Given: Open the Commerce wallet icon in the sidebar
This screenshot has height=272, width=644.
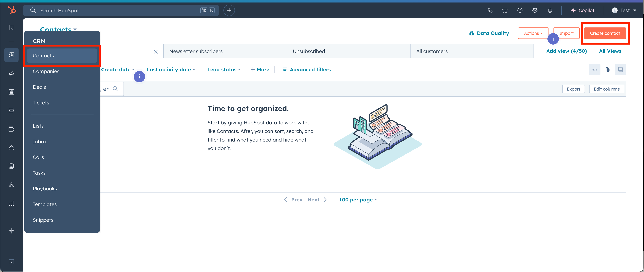Looking at the screenshot, I should point(11,129).
